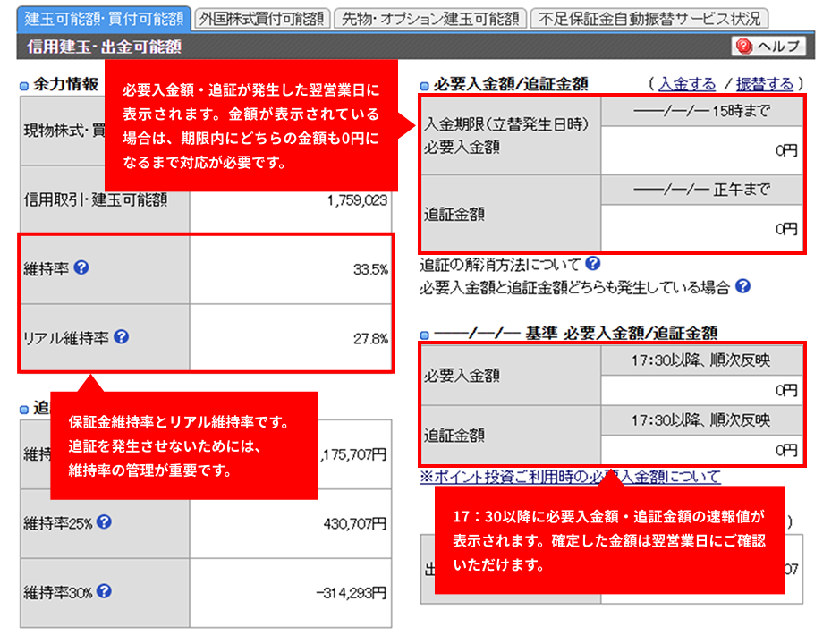Click the 余力情報 section heading
This screenshot has height=644, width=823.
64,85
